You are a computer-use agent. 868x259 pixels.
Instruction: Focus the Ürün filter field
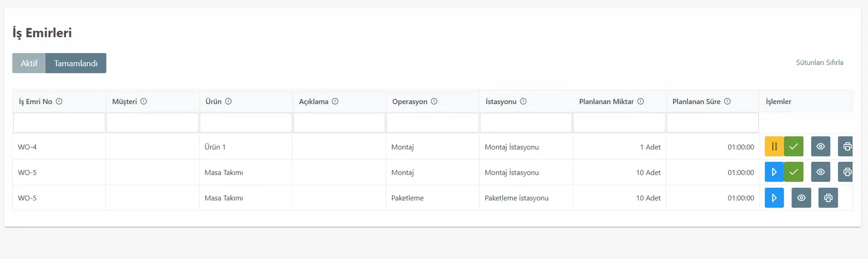(246, 123)
